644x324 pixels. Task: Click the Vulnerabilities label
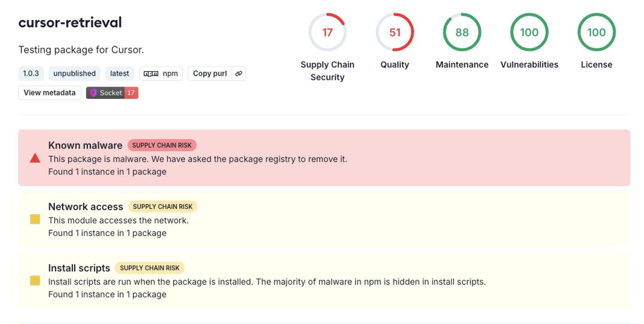point(529,64)
